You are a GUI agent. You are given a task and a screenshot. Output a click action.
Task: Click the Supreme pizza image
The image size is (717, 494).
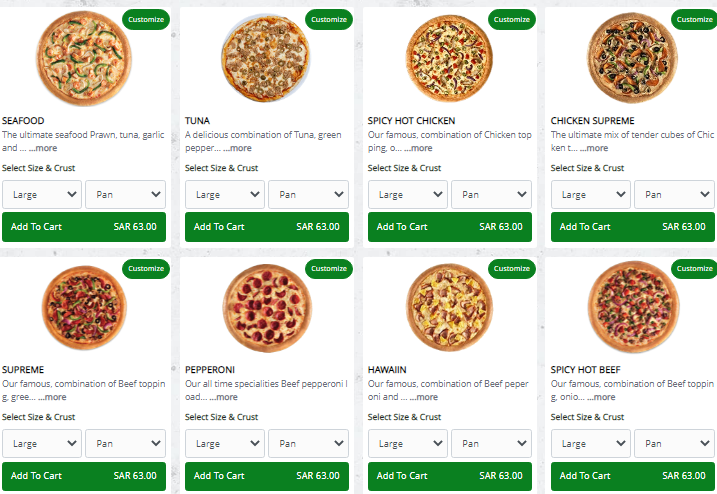click(x=84, y=307)
